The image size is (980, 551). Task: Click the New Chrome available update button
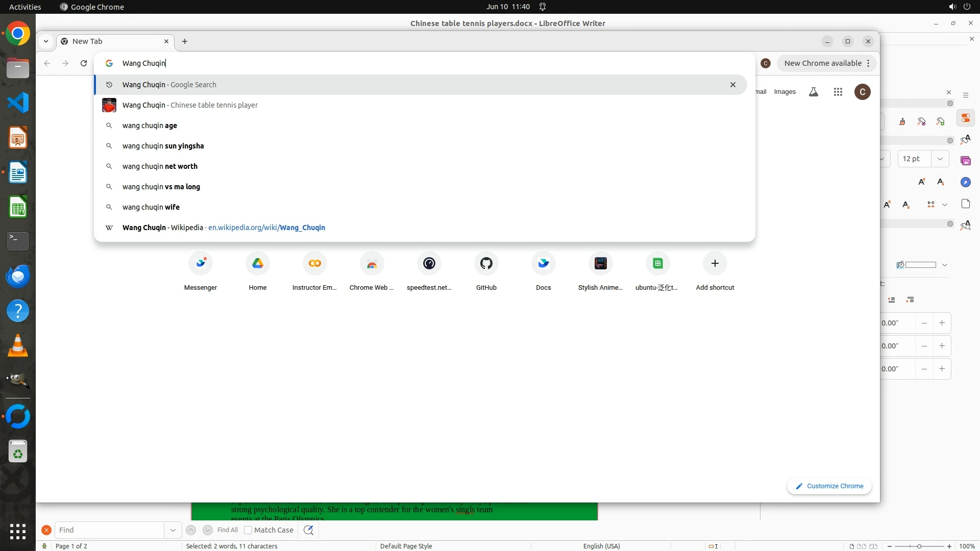823,63
